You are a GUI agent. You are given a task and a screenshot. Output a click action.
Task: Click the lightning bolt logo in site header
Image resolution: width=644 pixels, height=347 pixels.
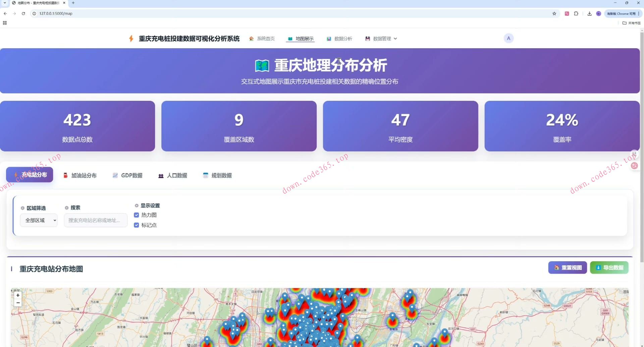tap(131, 39)
